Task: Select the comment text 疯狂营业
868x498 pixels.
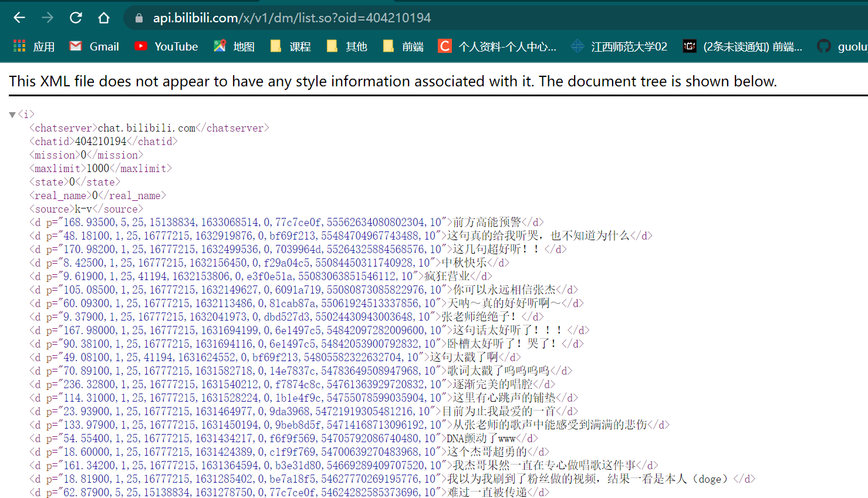Action: [x=447, y=277]
